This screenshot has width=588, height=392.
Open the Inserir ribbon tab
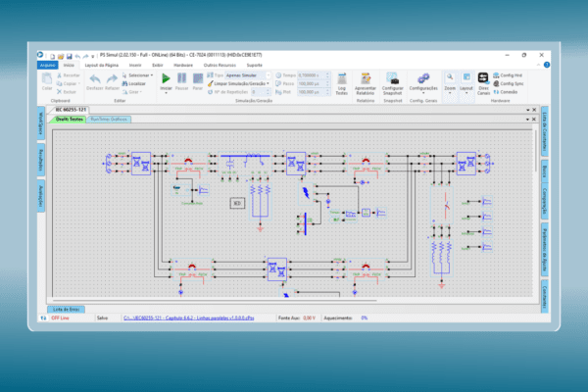click(135, 66)
